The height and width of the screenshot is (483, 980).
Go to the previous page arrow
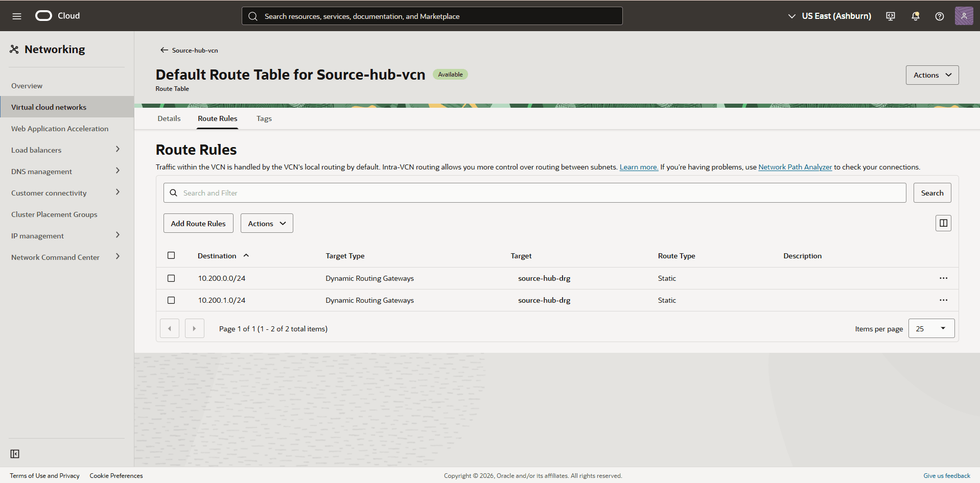click(x=170, y=328)
